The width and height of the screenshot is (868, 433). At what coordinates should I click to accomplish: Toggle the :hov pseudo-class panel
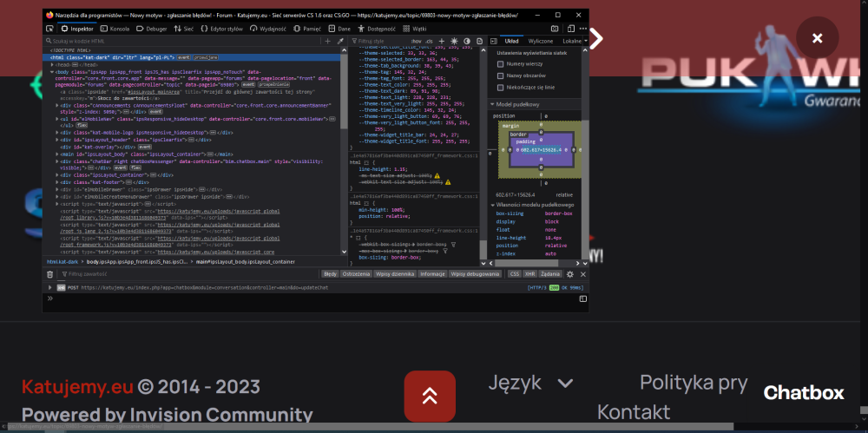(x=417, y=41)
